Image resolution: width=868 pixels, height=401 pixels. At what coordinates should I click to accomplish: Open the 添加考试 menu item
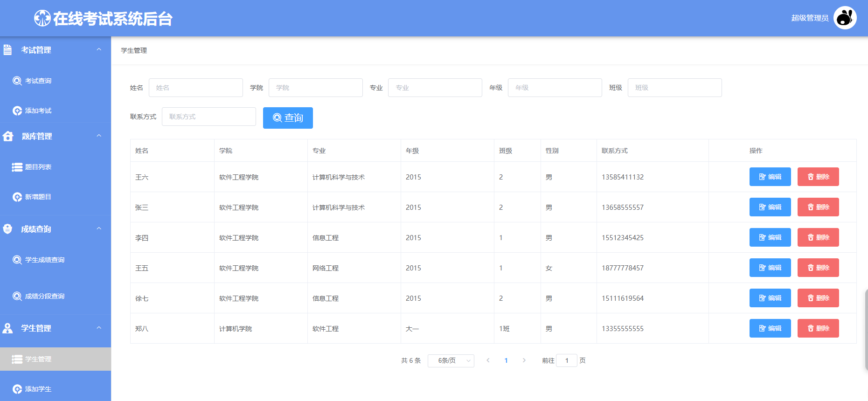pos(56,111)
